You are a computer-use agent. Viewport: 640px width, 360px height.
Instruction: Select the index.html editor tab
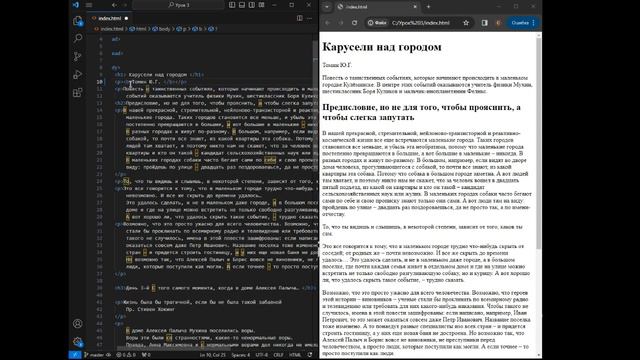click(x=110, y=18)
